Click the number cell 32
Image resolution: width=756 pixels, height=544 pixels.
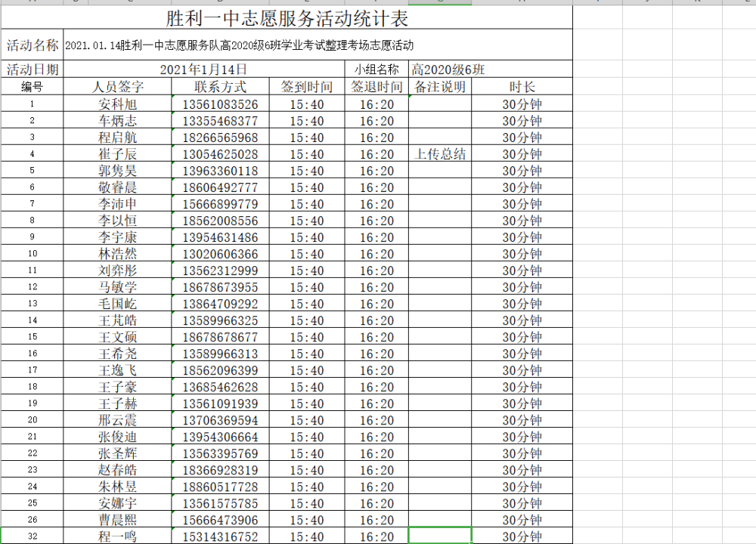click(33, 536)
